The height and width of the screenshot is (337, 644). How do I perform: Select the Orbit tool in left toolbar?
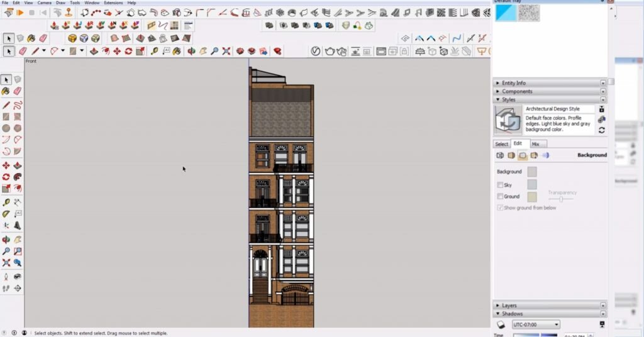click(6, 240)
